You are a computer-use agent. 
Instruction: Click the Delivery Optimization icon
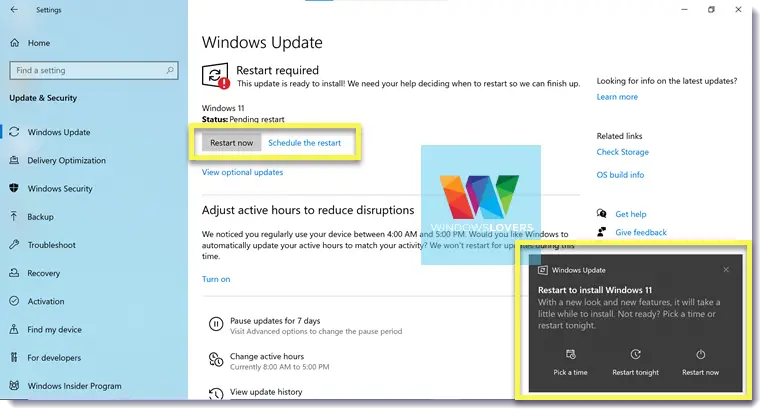14,160
